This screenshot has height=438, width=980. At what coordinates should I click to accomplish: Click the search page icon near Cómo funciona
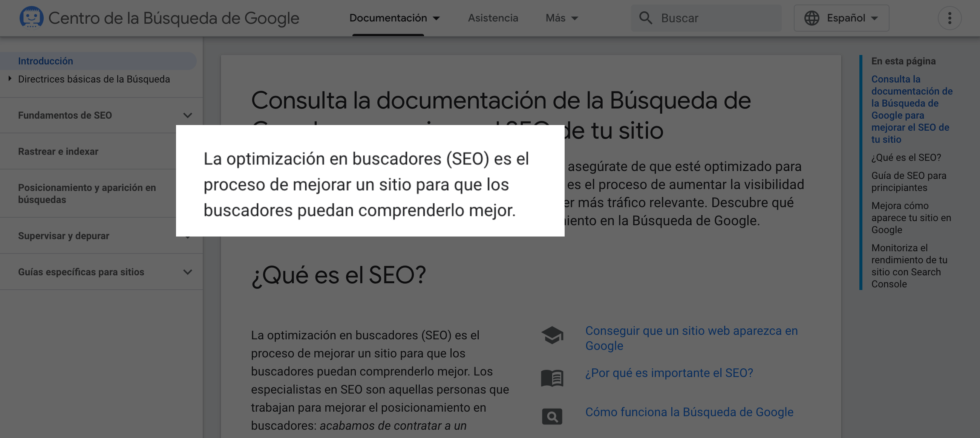[x=552, y=417]
